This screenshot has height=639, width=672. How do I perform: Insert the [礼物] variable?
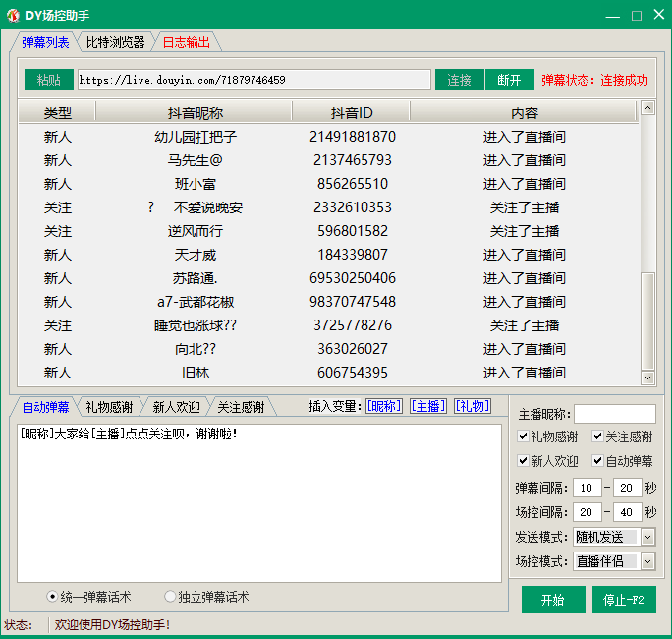pos(473,406)
